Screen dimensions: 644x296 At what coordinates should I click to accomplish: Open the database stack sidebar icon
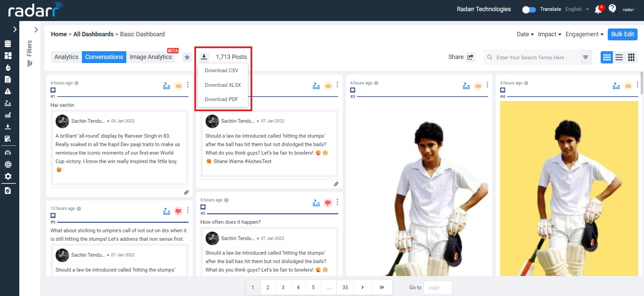[x=8, y=44]
